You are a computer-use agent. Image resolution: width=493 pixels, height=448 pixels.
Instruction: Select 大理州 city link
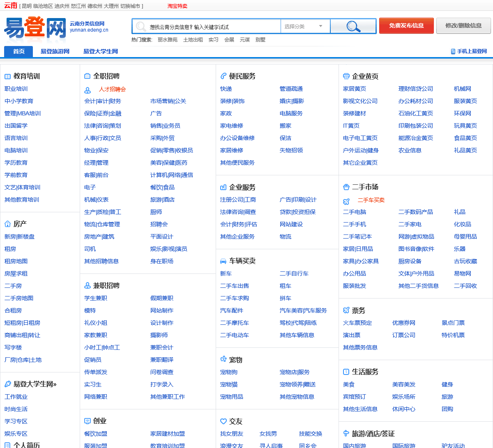pos(111,6)
